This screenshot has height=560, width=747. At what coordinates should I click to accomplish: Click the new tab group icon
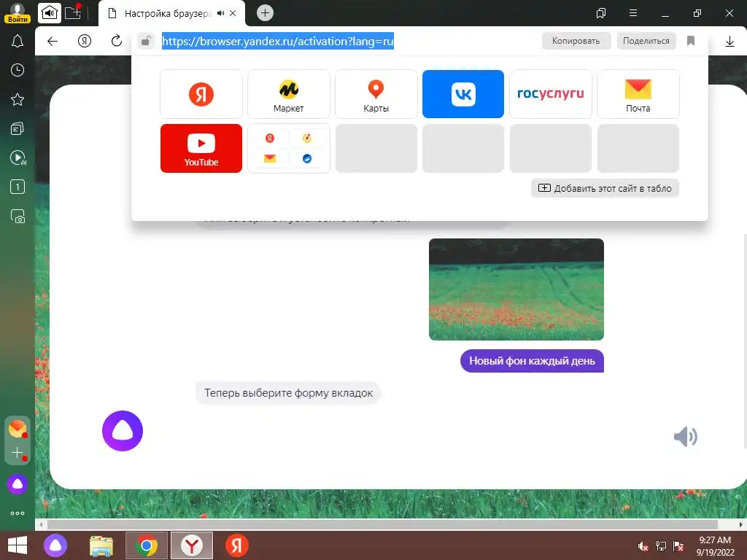click(73, 13)
